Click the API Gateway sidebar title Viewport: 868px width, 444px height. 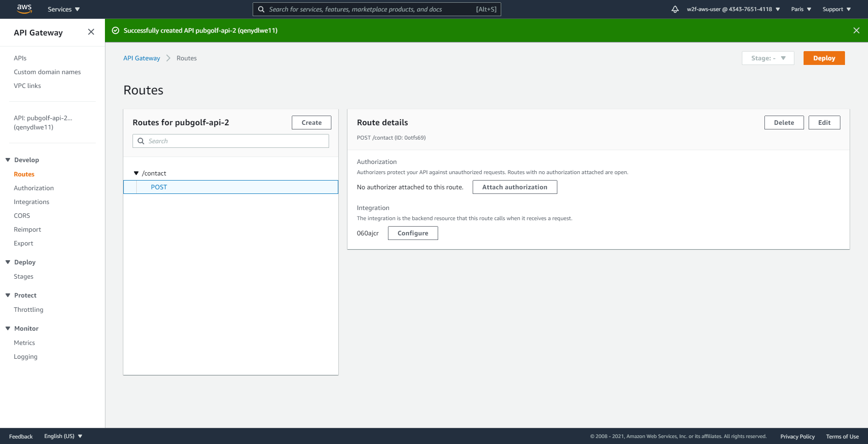[x=38, y=33]
